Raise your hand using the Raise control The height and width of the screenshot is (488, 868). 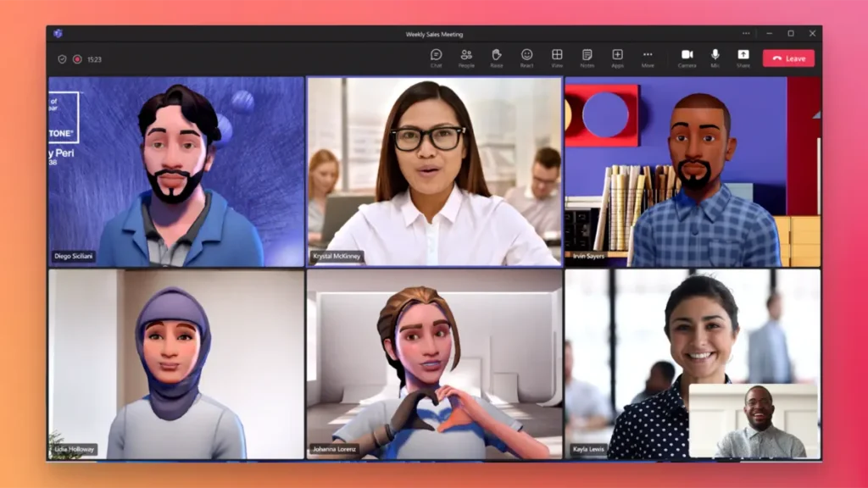(497, 58)
